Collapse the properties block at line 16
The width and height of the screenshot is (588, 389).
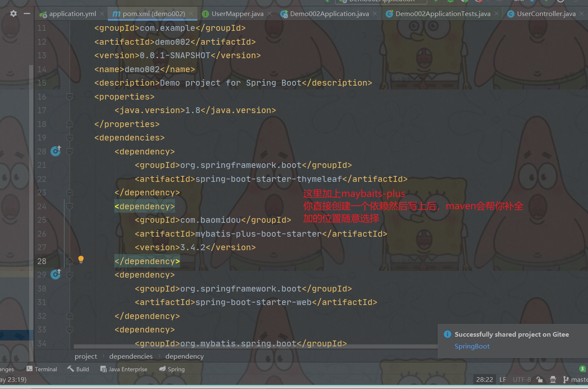pyautogui.click(x=70, y=97)
